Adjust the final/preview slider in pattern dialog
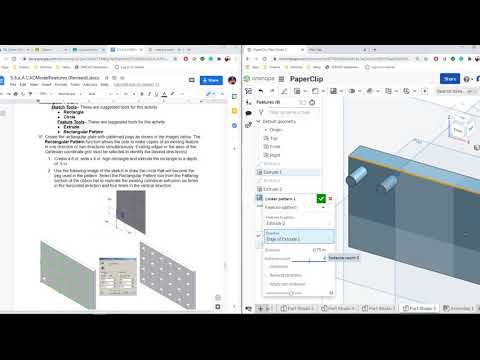Screen dimensions: 480x360 click(x=291, y=293)
